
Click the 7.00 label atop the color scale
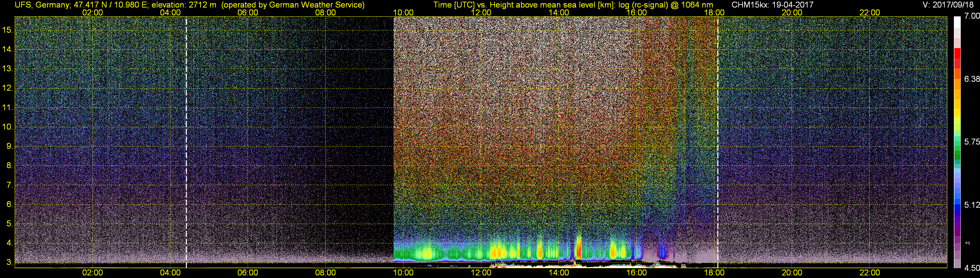pyautogui.click(x=972, y=16)
